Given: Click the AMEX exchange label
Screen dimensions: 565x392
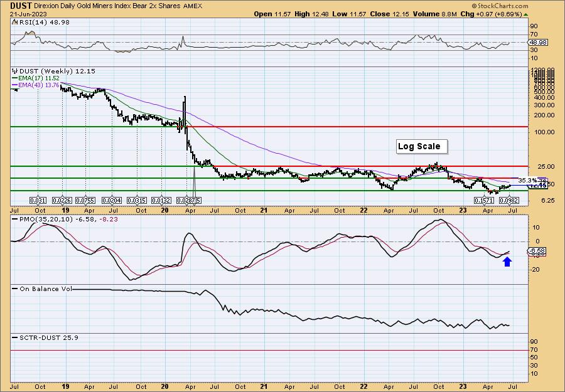Looking at the screenshot, I should coord(193,6).
